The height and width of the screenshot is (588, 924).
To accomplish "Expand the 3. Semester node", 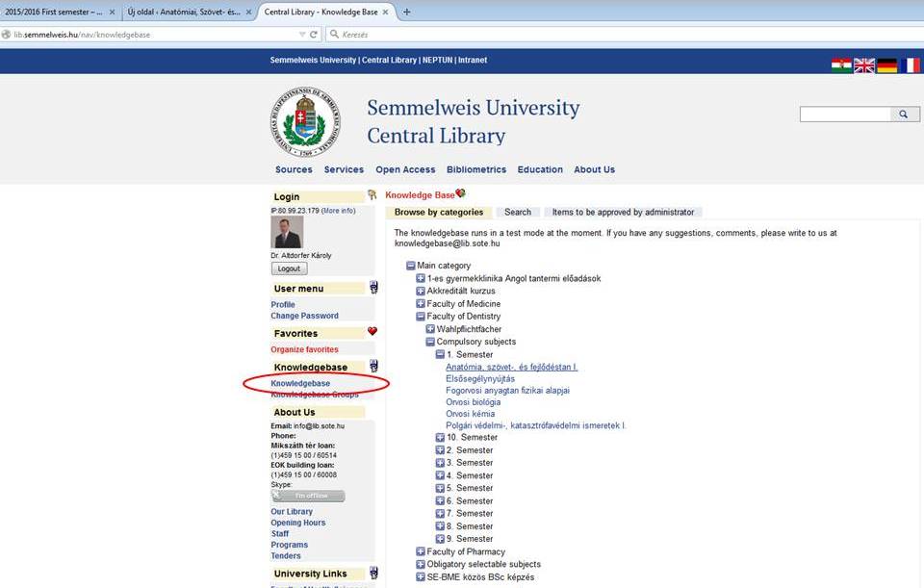I will pyautogui.click(x=440, y=463).
